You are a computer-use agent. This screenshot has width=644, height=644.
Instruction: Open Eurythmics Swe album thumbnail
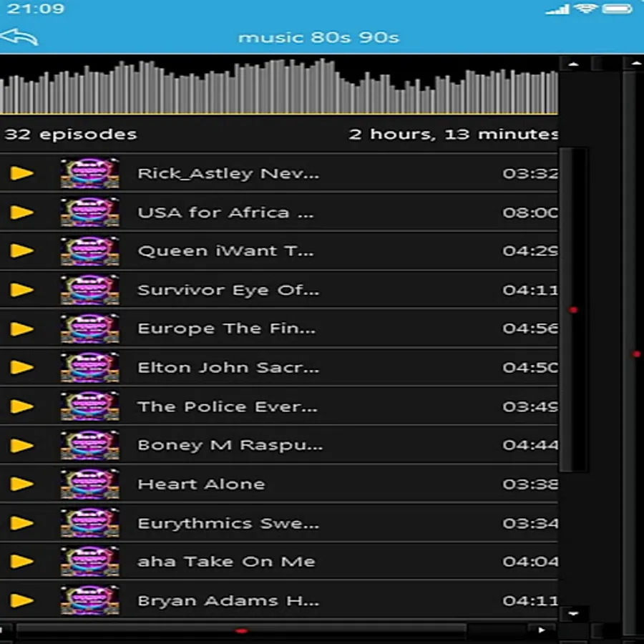click(90, 523)
